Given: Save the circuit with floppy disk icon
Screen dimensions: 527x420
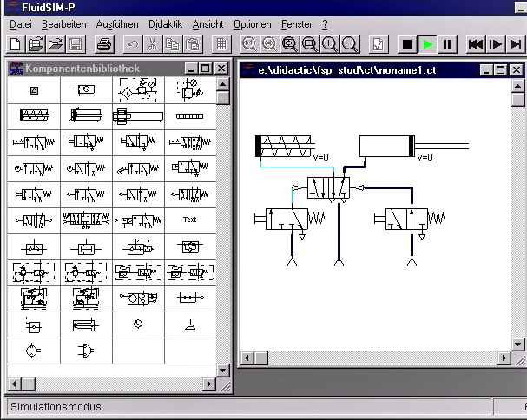Looking at the screenshot, I should (76, 44).
